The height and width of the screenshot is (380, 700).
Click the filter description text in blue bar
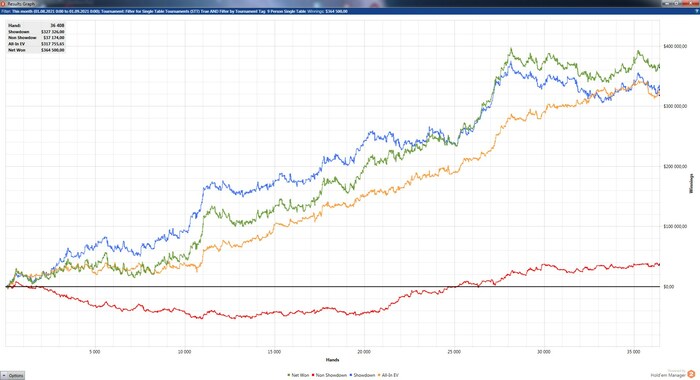[x=174, y=11]
